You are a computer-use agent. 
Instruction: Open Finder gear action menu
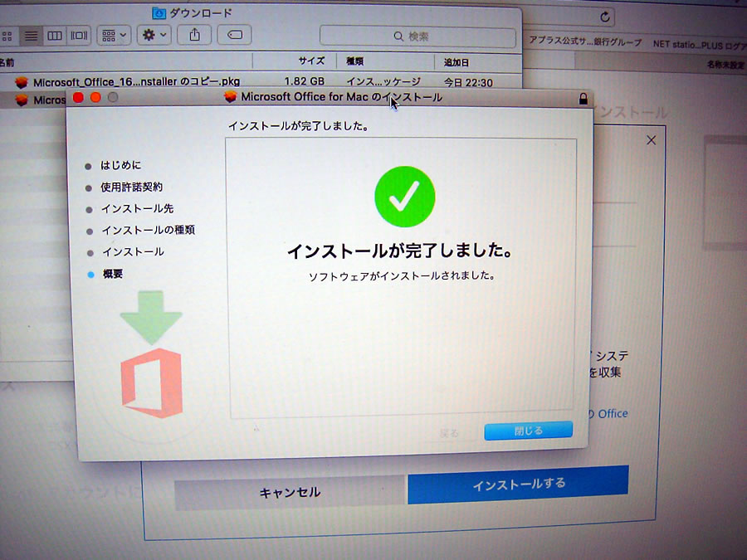tap(154, 35)
